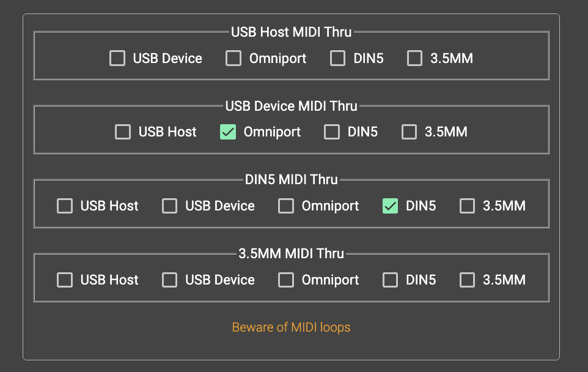
Task: Enable USB Device under DIN5 MIDI Thru
Action: pyautogui.click(x=169, y=206)
